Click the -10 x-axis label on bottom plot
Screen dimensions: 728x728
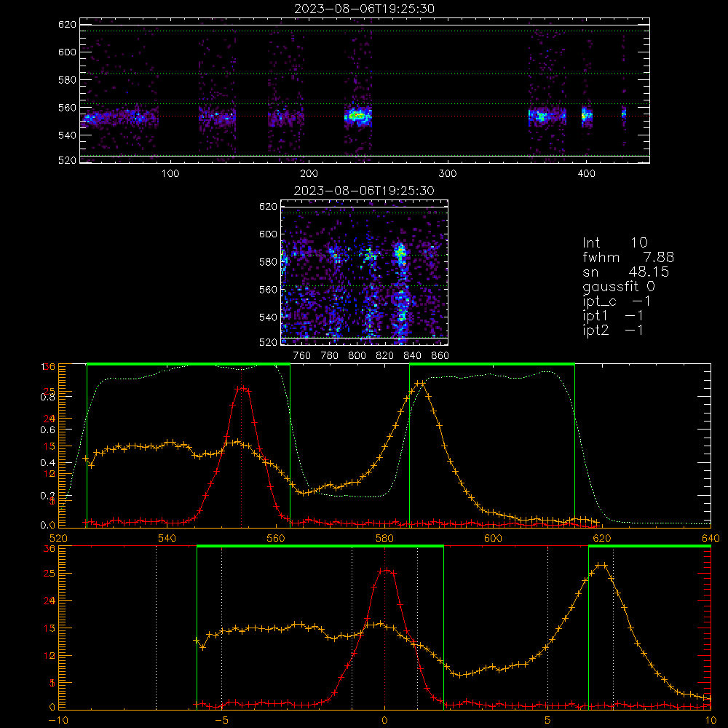point(58,721)
